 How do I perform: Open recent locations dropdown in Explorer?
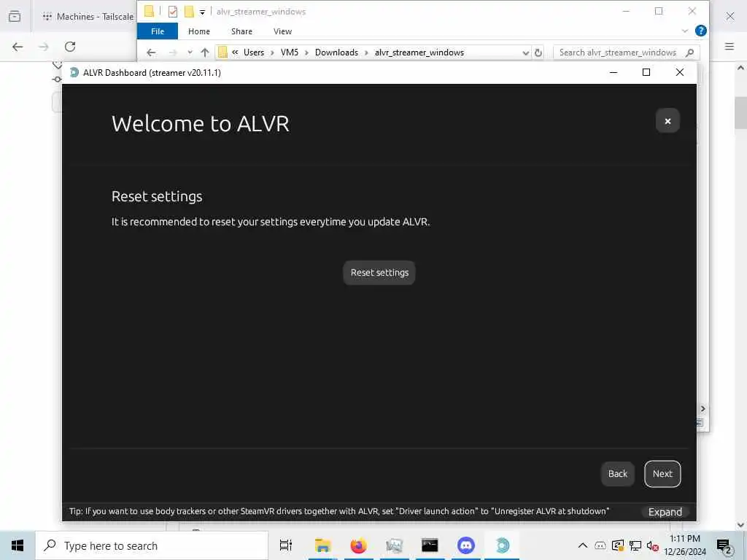190,52
